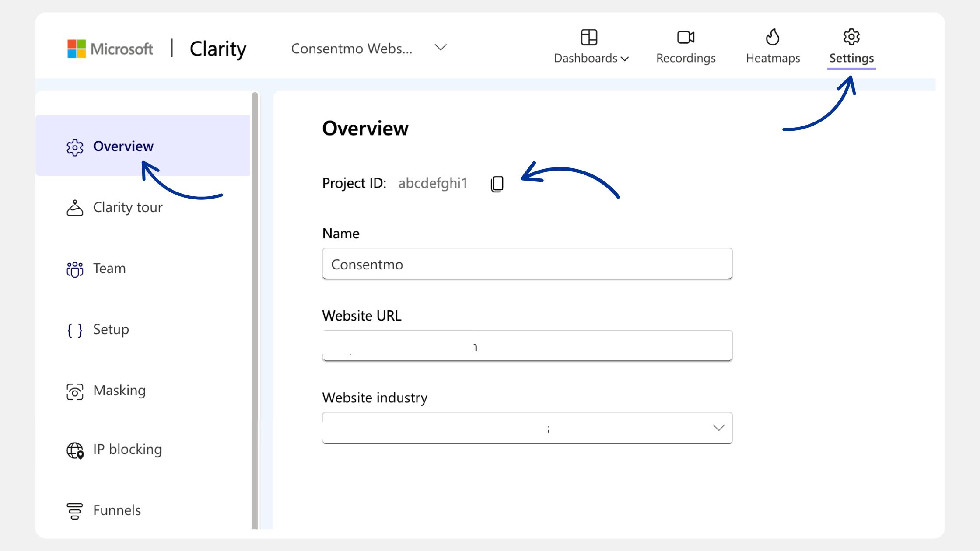Click the Microsoft Clarity logo
Image resolution: width=980 pixels, height=551 pixels.
click(x=157, y=48)
